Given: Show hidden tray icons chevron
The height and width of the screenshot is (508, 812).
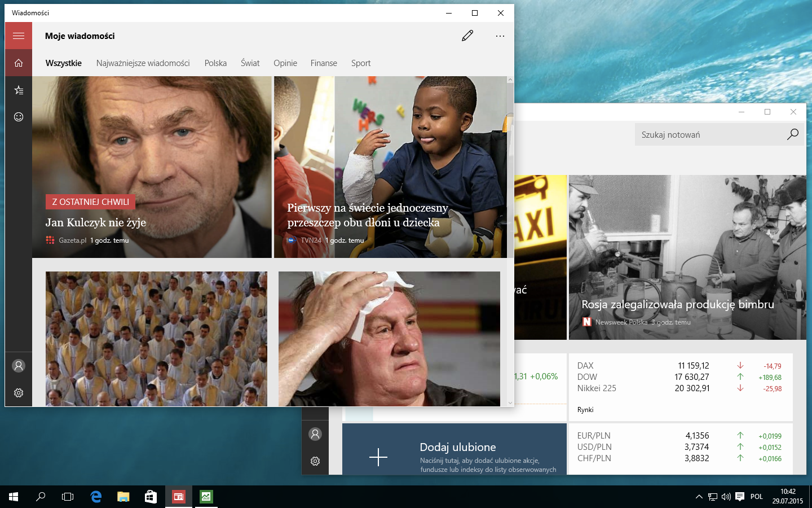Looking at the screenshot, I should point(699,497).
